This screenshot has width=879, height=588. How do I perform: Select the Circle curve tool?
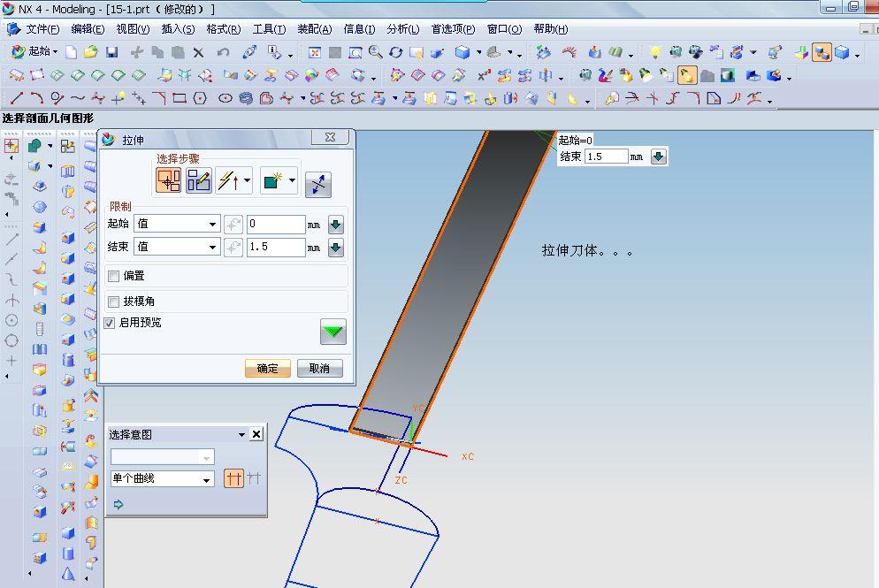tap(57, 99)
